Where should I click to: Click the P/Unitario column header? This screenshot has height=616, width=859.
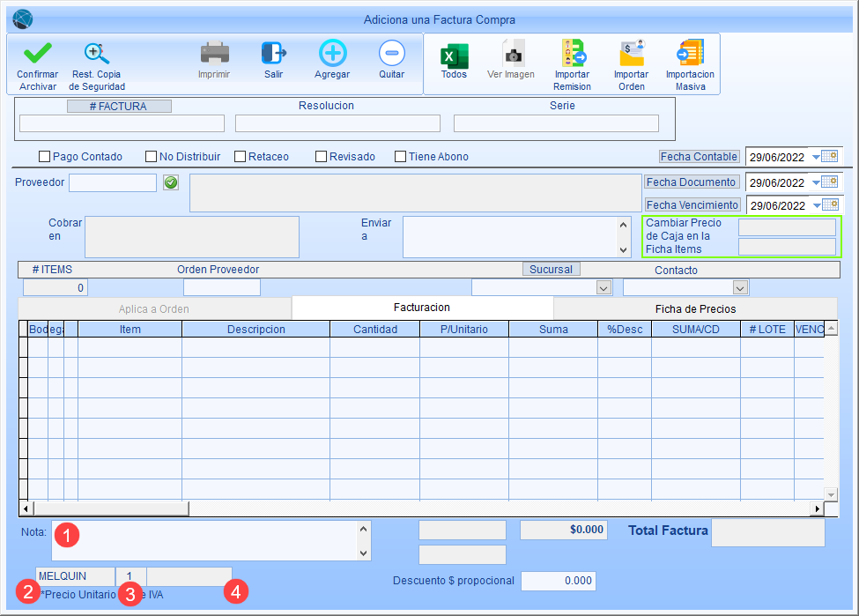(x=464, y=330)
